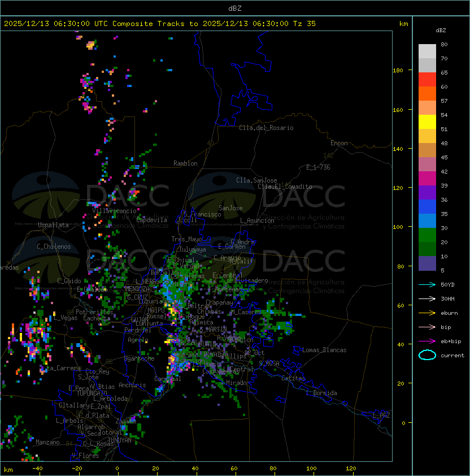Click the 'Mirador' map label
470x476 pixels.
pos(238,383)
